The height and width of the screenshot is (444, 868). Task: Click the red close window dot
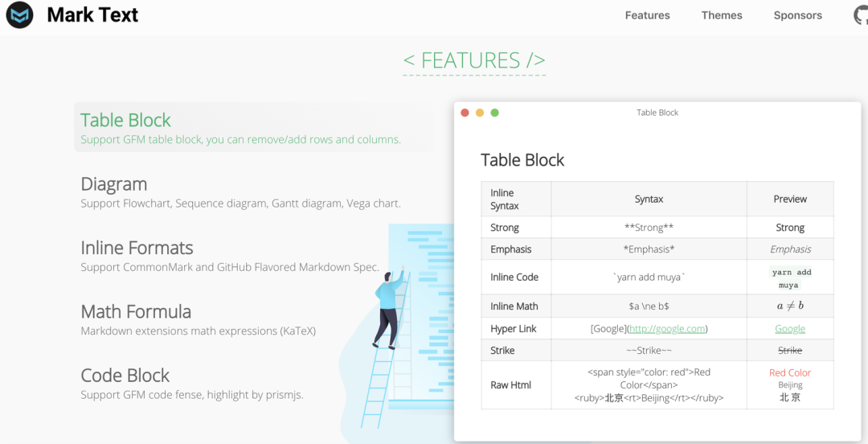[x=465, y=113]
